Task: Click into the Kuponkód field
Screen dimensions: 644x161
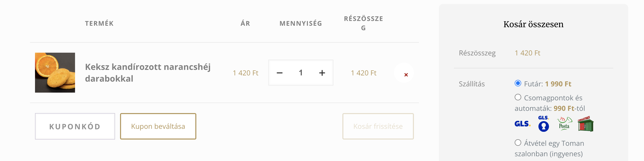Action: [x=75, y=126]
